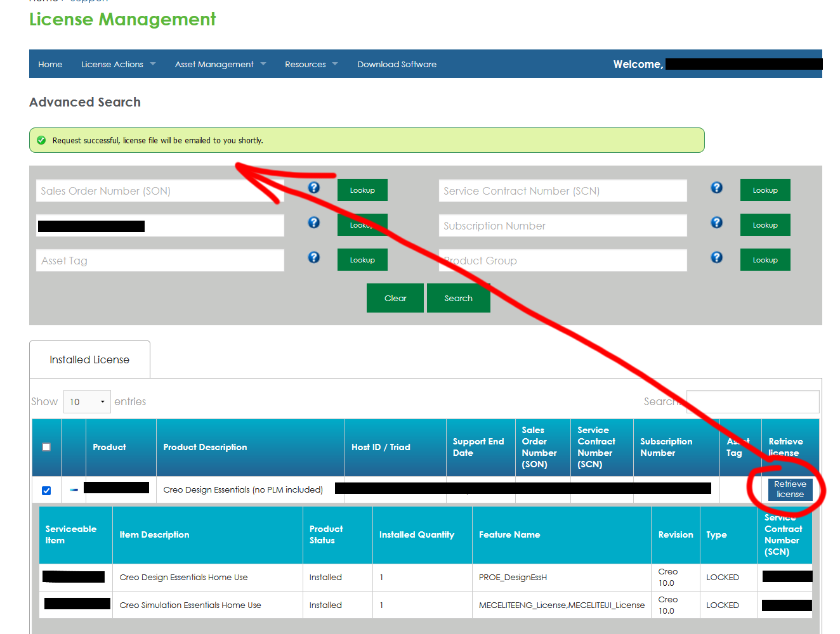
Task: Click help icon beside the second left input
Action: 314,223
